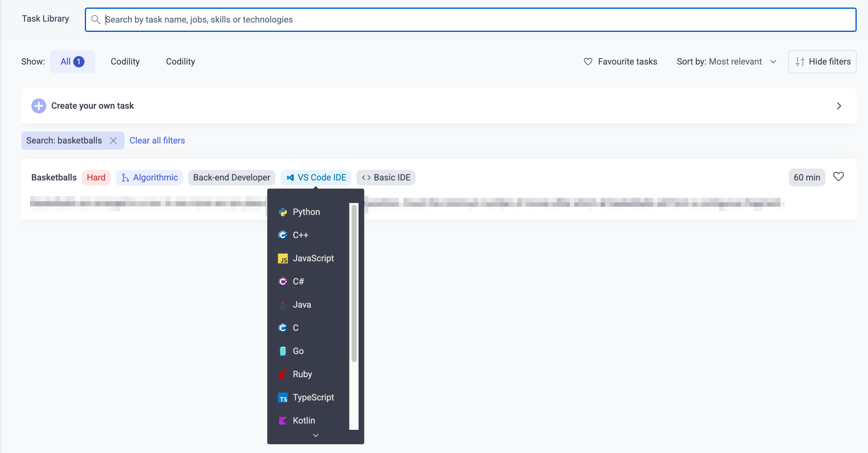Expand more languages with the bottom chevron
The width and height of the screenshot is (868, 453).
tap(315, 435)
